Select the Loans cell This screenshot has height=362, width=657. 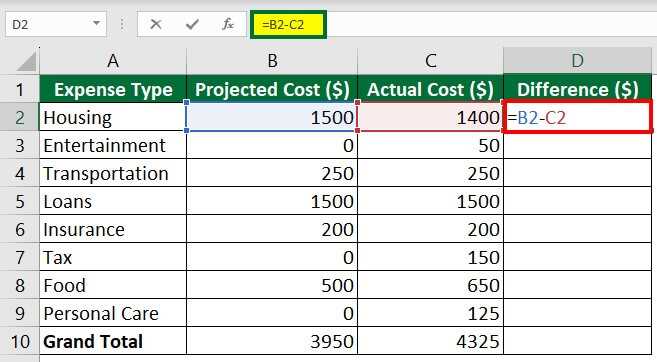pos(113,202)
